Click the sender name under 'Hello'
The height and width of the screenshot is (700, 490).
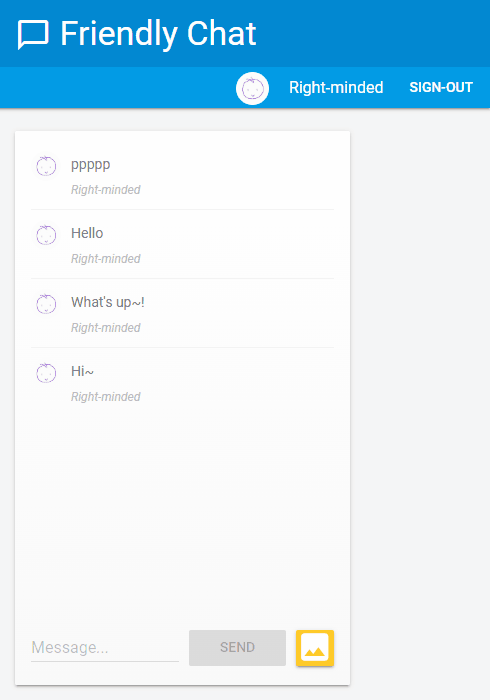pos(106,259)
